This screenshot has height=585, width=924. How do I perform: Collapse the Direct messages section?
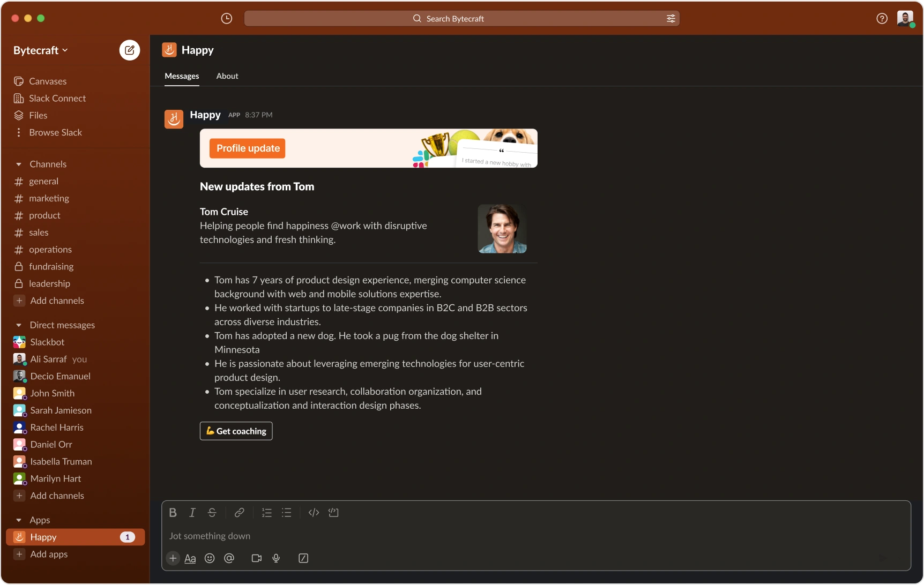pyautogui.click(x=19, y=325)
